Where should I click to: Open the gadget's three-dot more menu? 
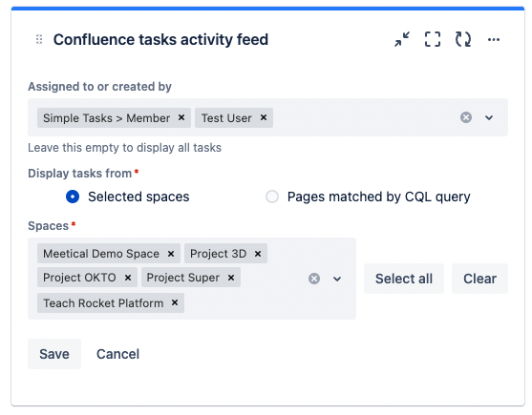click(494, 40)
